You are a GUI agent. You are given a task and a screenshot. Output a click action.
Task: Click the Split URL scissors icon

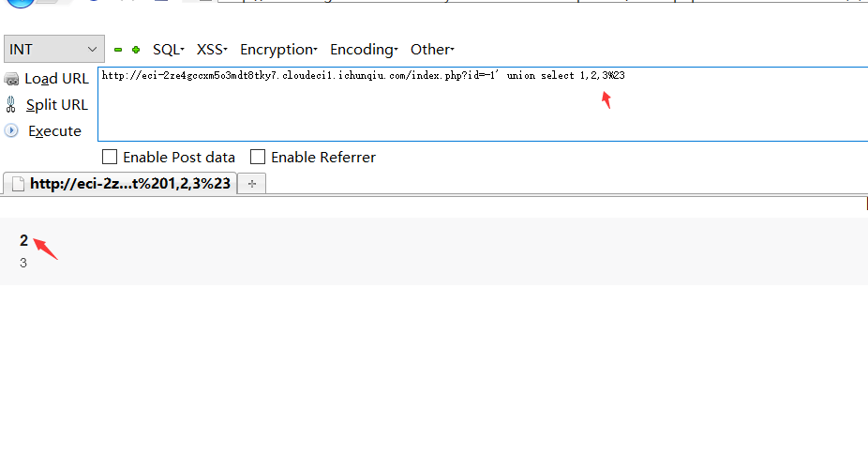10,104
